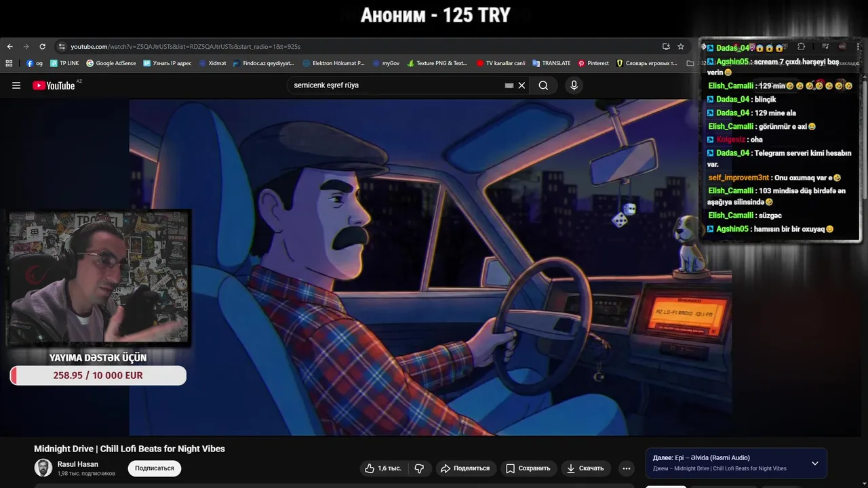
Task: Reload the page with refresh icon
Action: (42, 47)
